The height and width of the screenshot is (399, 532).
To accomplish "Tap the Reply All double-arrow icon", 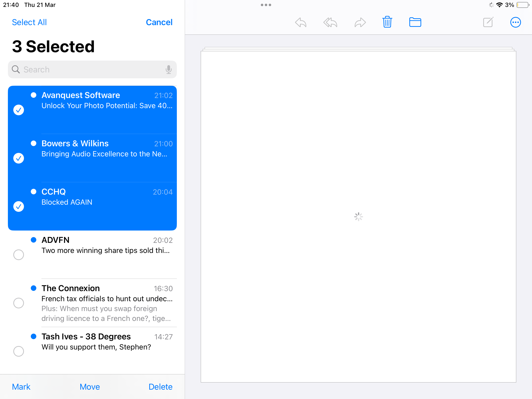I will (330, 22).
